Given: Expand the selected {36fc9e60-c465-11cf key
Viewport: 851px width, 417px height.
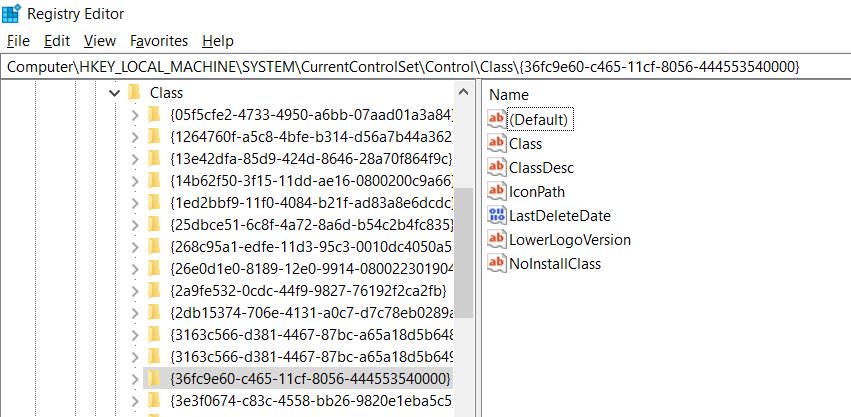Looking at the screenshot, I should [x=135, y=378].
